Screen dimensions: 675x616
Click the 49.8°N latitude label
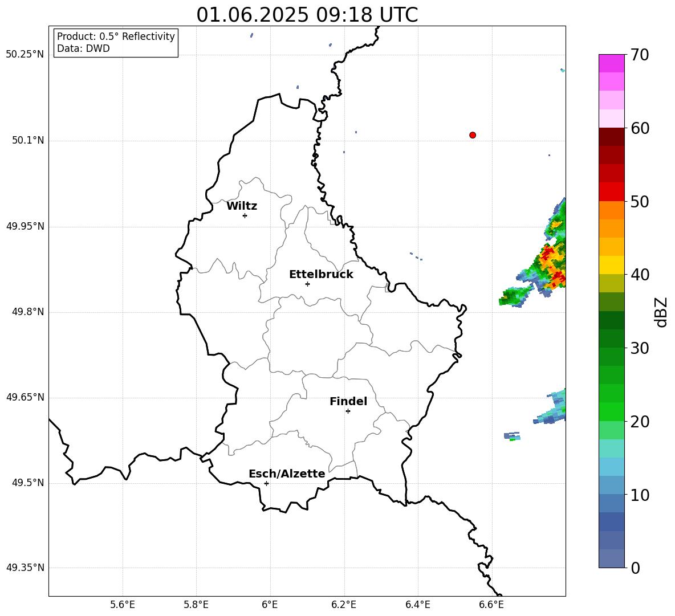coord(28,312)
